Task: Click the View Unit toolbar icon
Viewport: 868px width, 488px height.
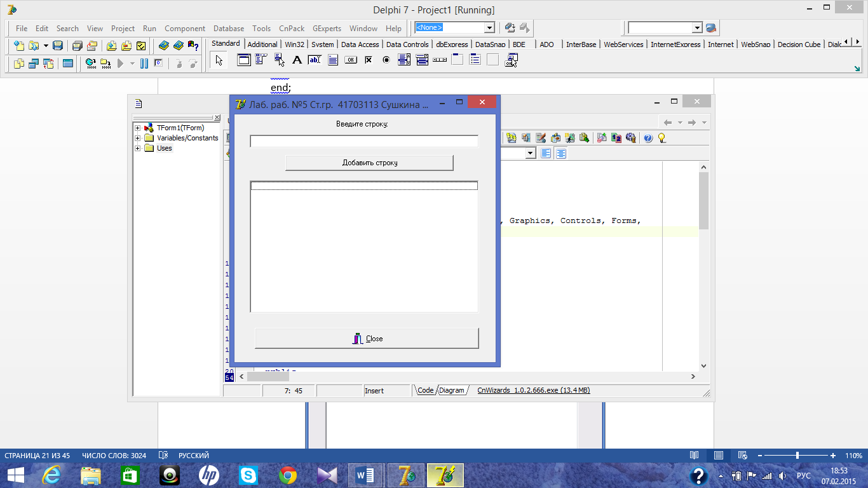Action: coord(19,64)
